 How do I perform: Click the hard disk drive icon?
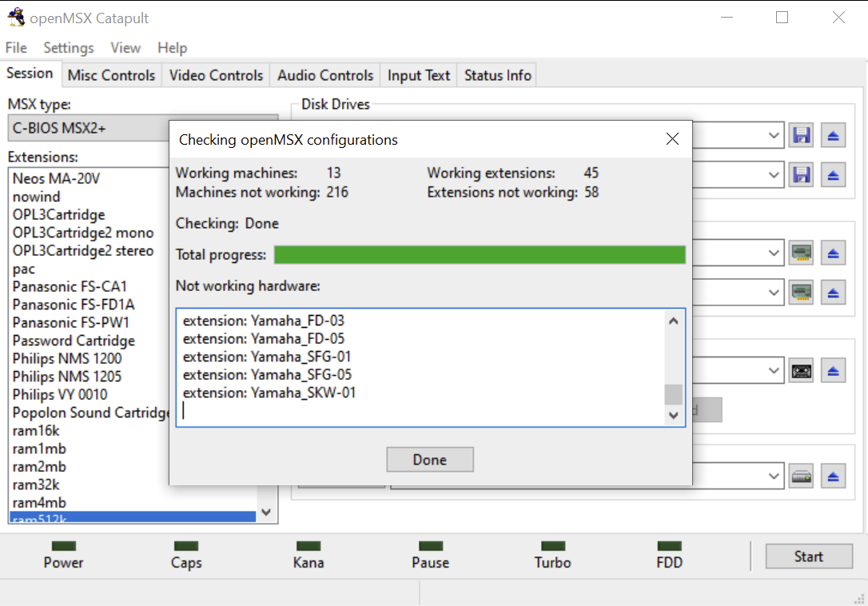tap(801, 476)
